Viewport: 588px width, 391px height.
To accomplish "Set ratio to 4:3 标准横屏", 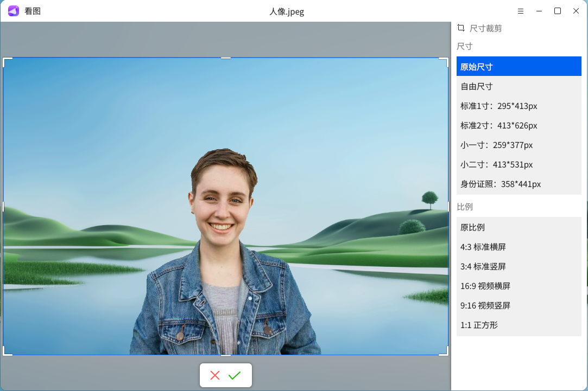I will tap(519, 247).
